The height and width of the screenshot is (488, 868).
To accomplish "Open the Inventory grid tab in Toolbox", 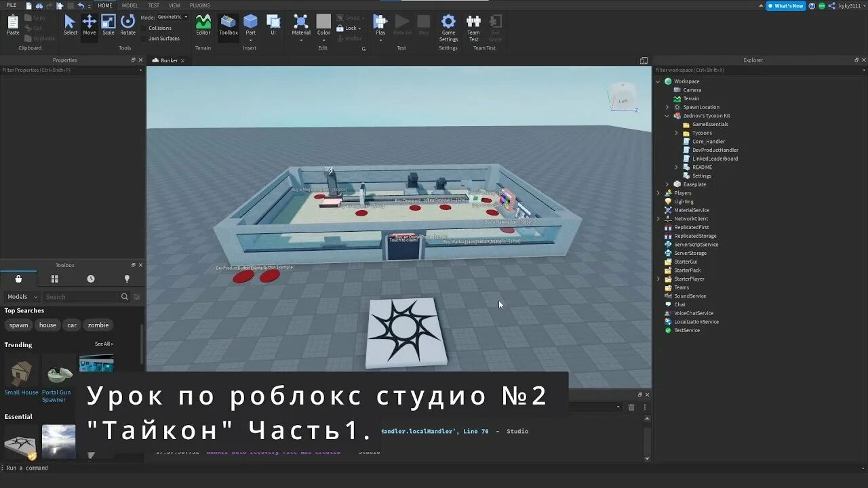I will pyautogui.click(x=55, y=279).
